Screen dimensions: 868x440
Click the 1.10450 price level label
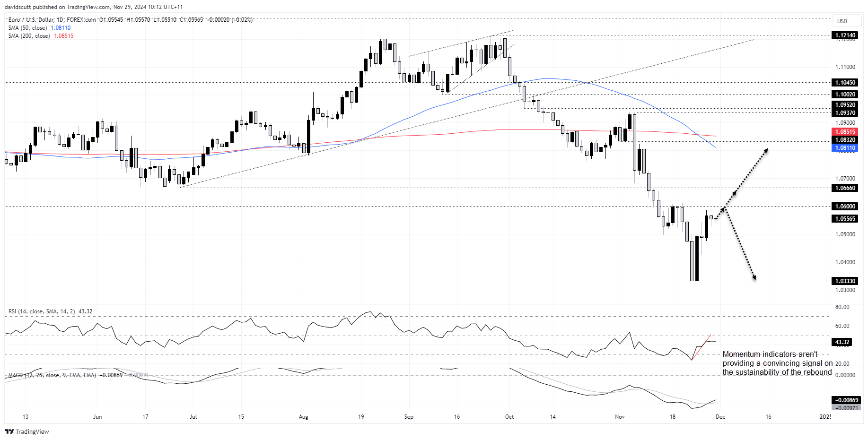[845, 83]
